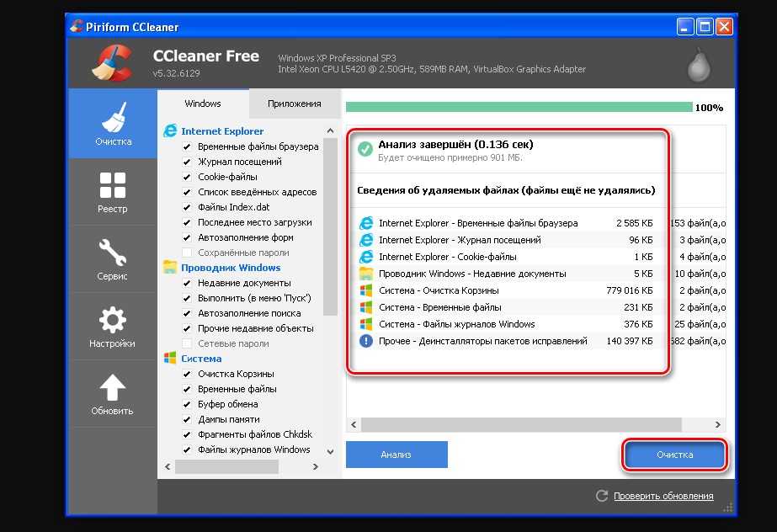Viewport: 777px width, 532px height.
Task: Uncheck Временные файлы браузера checkbox
Action: click(187, 146)
